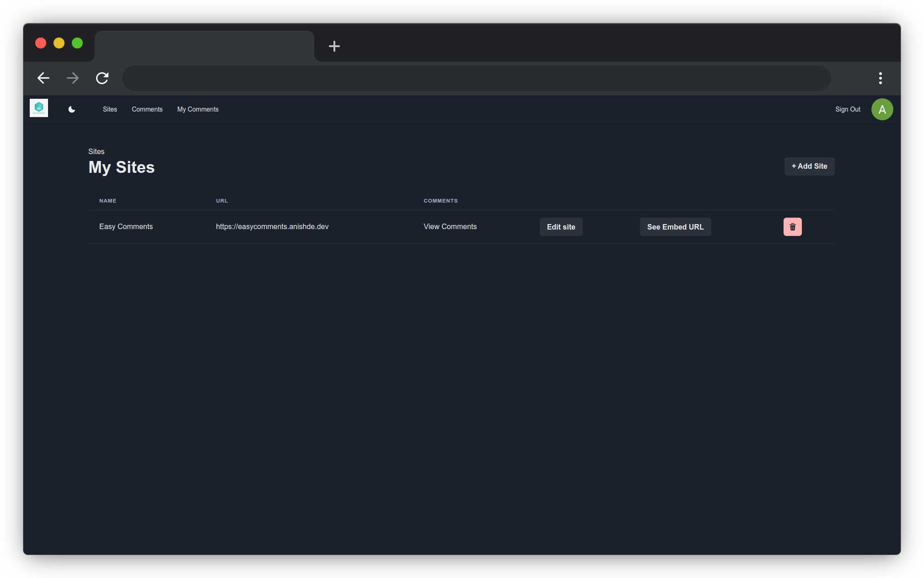Open the See Embed URL button
The height and width of the screenshot is (578, 924).
(675, 227)
